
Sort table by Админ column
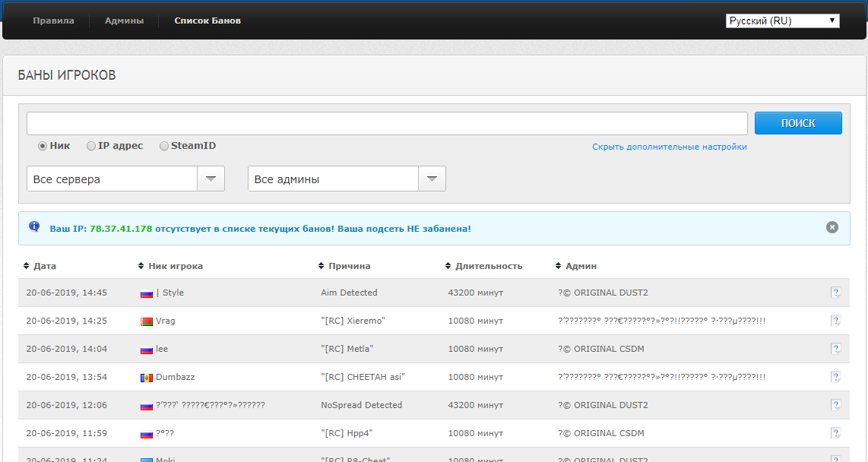pos(581,266)
